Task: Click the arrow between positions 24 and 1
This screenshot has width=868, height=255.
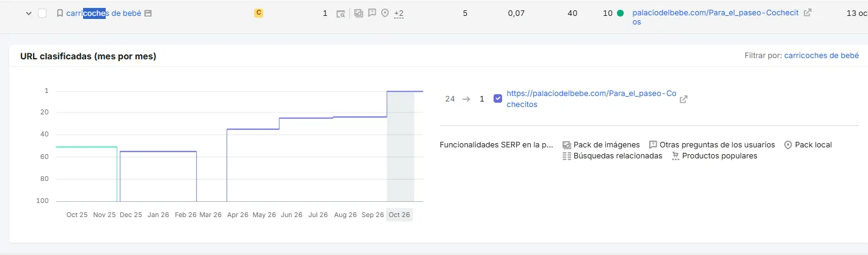Action: click(466, 99)
